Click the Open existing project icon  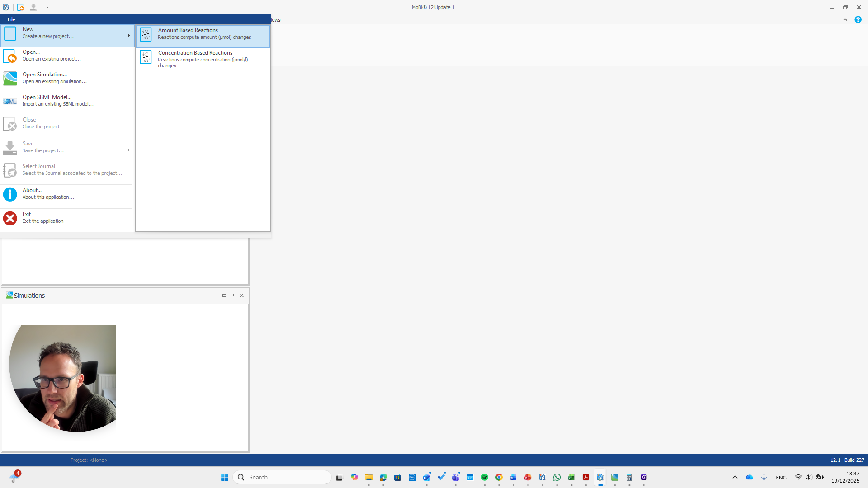(10, 56)
